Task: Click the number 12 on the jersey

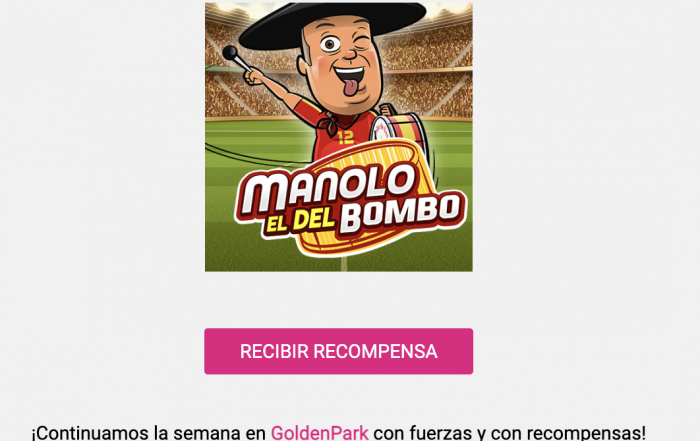Action: tap(345, 137)
